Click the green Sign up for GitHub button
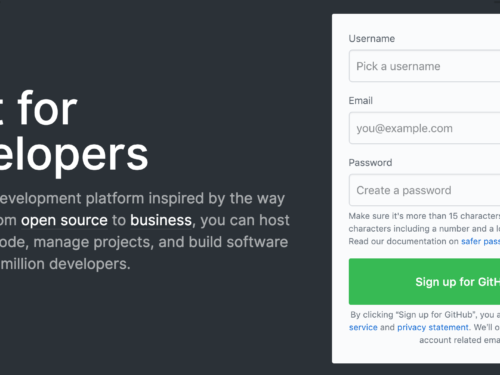The image size is (500, 375). pyautogui.click(x=424, y=282)
